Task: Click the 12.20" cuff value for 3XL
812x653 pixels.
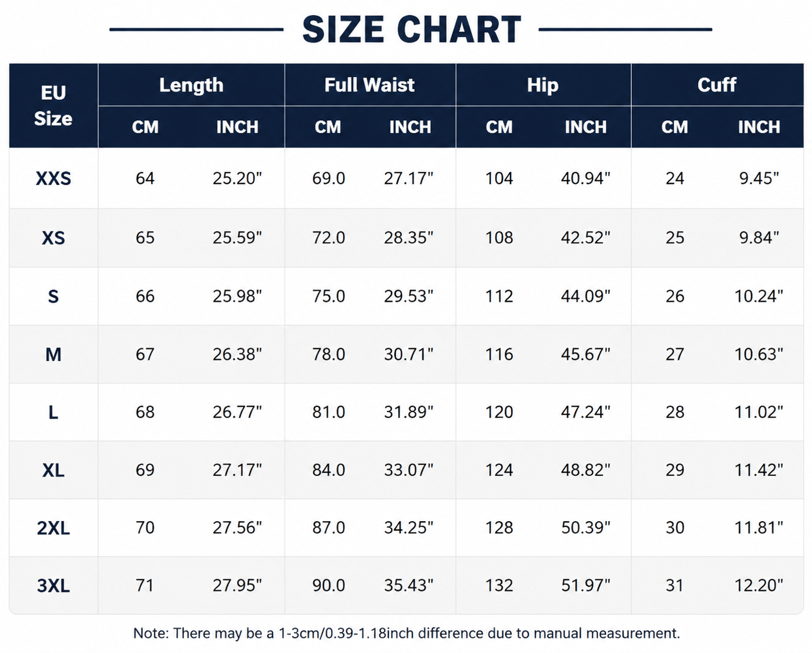Action: [x=759, y=586]
